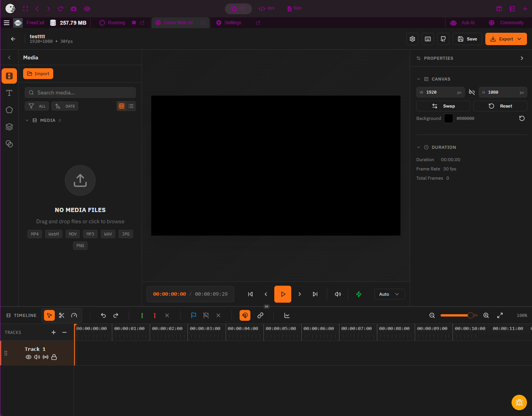Click the black Background color swatch

448,118
